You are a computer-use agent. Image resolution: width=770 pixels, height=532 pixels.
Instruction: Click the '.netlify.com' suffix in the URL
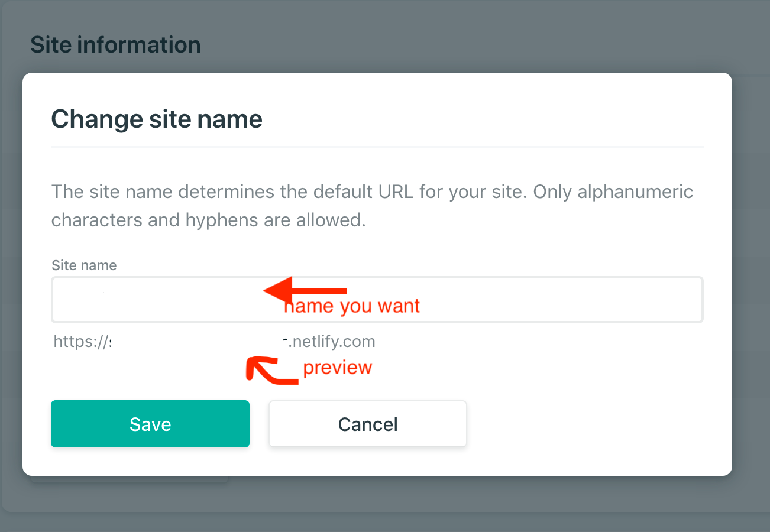tap(331, 341)
